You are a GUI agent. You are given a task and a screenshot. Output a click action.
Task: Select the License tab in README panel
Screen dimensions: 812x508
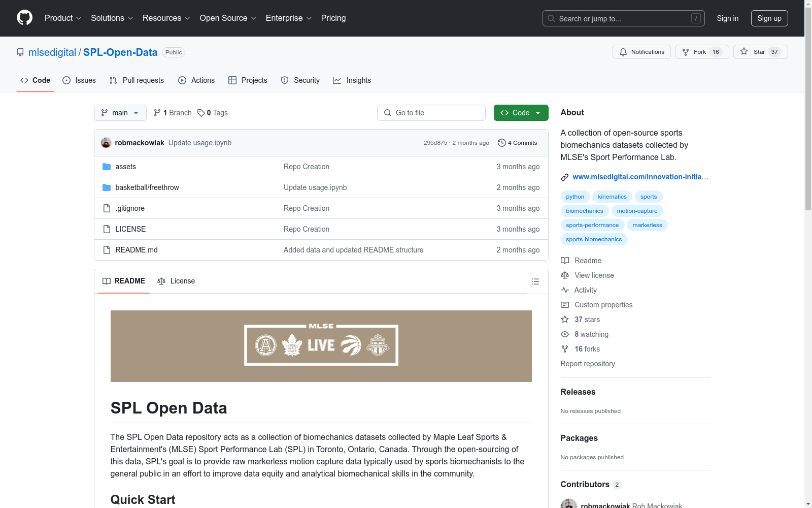[x=176, y=281]
